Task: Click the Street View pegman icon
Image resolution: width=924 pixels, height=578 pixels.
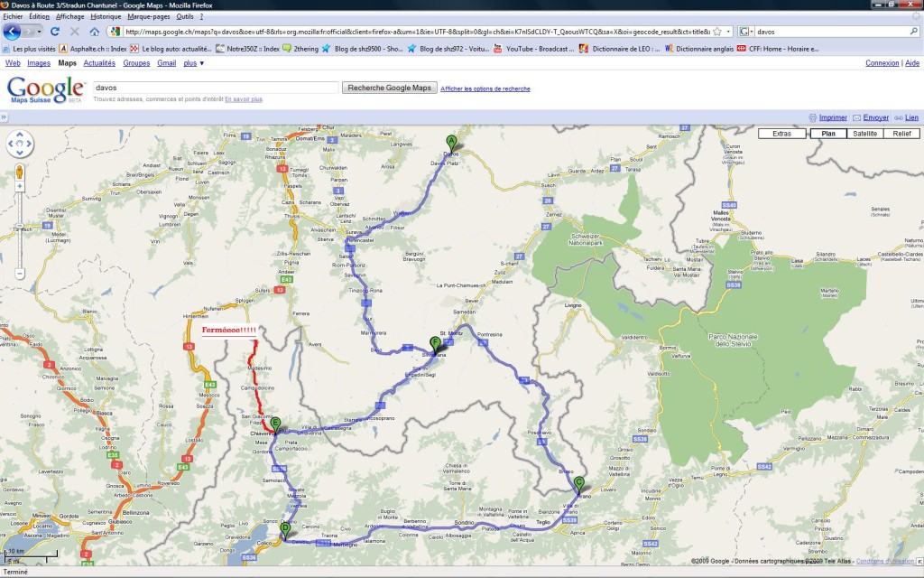Action: [x=20, y=172]
